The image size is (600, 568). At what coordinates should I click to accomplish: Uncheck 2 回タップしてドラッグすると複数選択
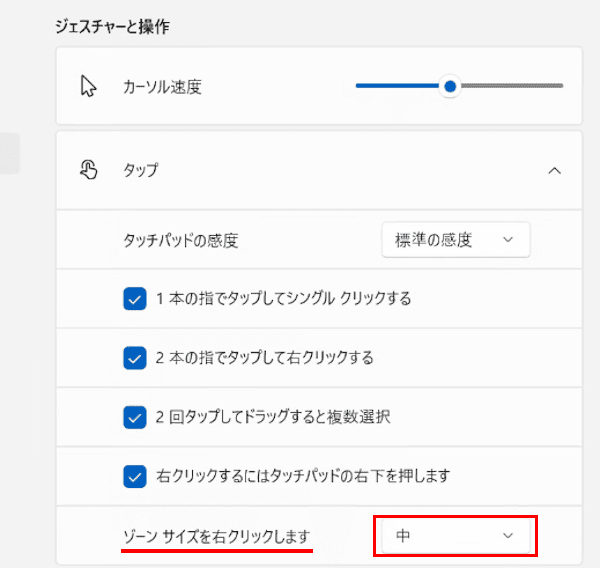pyautogui.click(x=135, y=417)
